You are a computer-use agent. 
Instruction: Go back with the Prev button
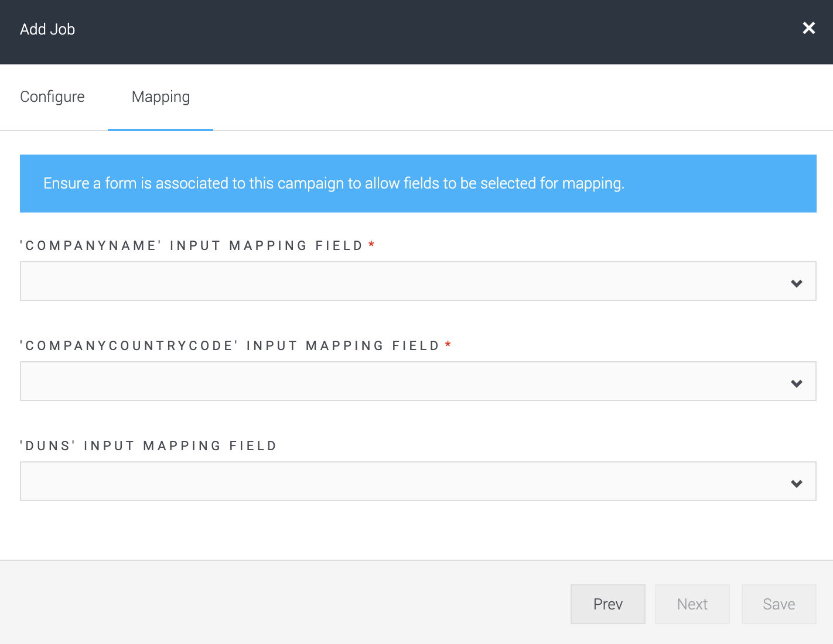pos(607,604)
